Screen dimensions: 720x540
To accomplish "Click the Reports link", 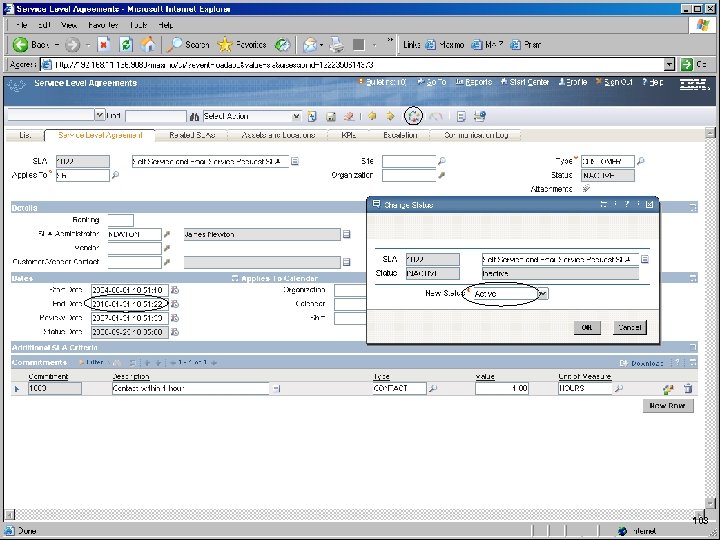I will point(478,82).
